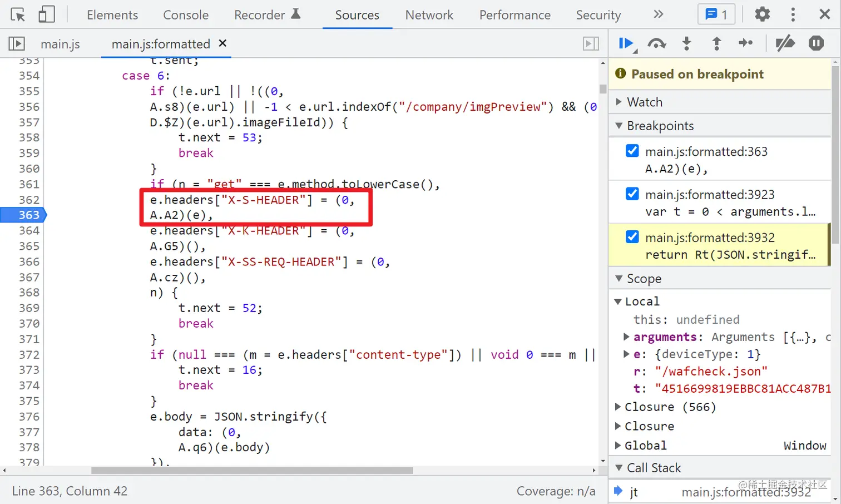
Task: Open the console messages counter badge
Action: (716, 14)
